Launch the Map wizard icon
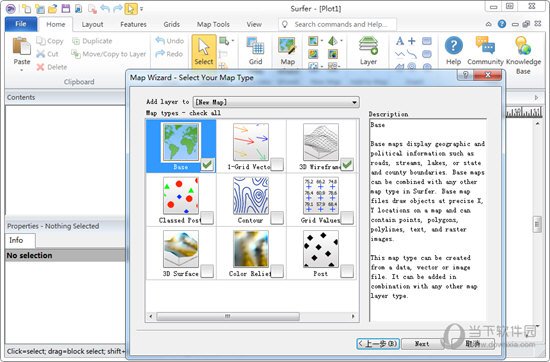 point(287,46)
